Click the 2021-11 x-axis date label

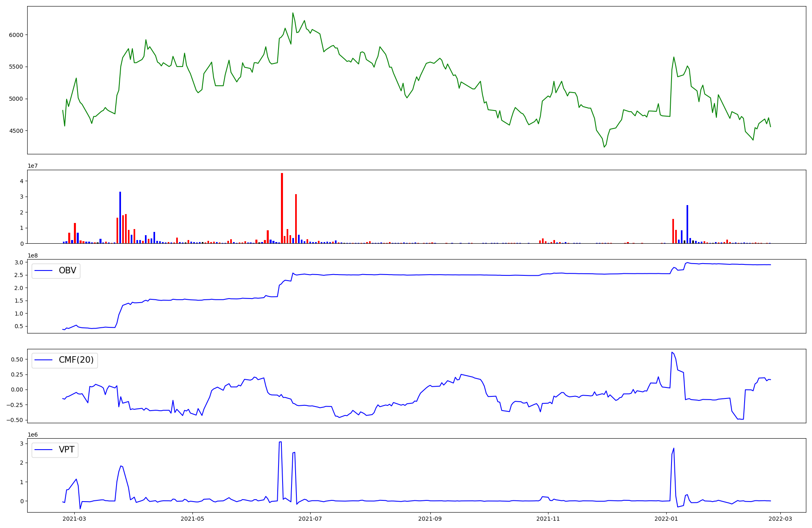coord(549,519)
